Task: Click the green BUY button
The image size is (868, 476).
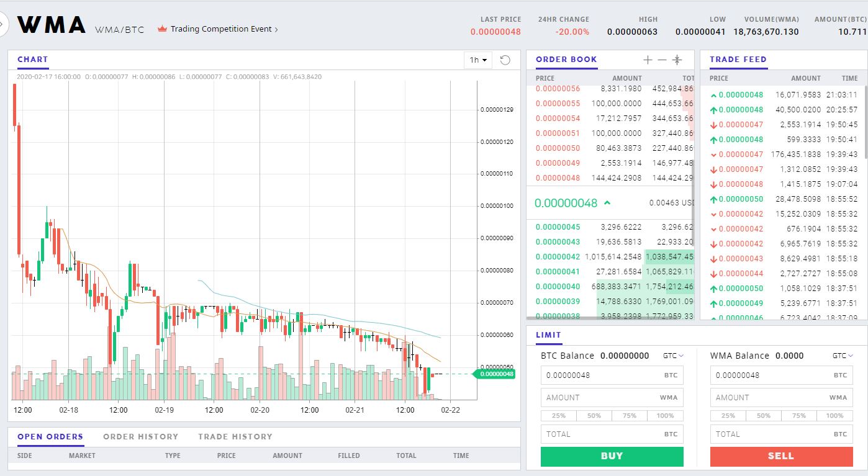Action: click(x=612, y=456)
